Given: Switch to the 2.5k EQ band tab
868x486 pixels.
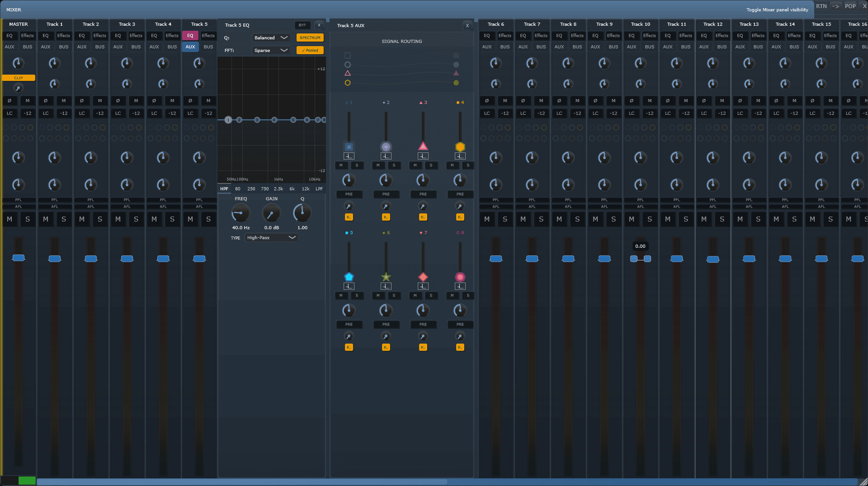Looking at the screenshot, I should (x=278, y=189).
